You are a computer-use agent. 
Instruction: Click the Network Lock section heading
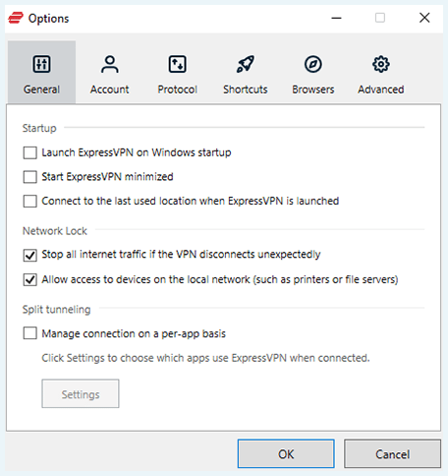pos(55,231)
